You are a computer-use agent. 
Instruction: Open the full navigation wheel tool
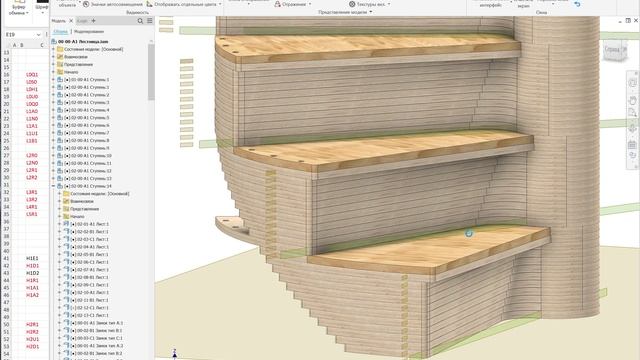(632, 83)
